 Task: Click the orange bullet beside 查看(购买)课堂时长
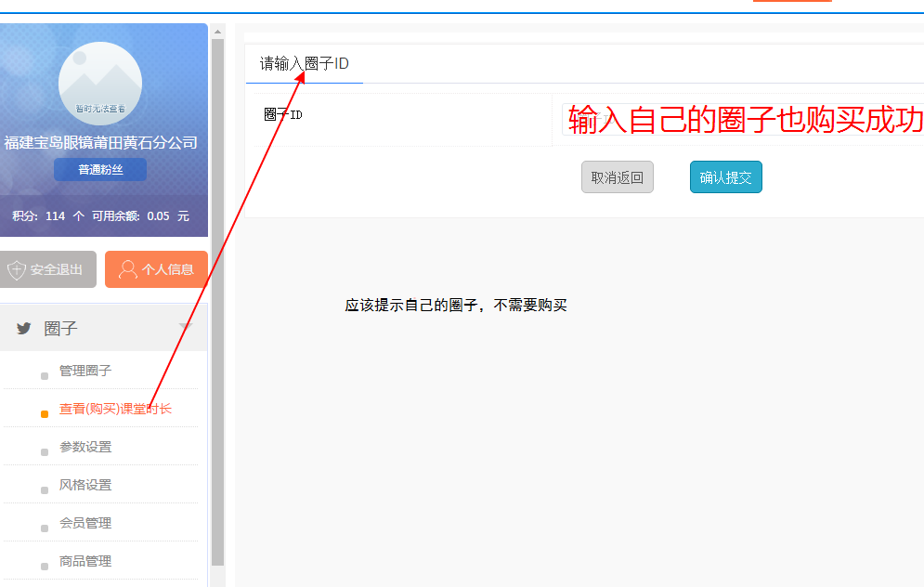pos(45,414)
